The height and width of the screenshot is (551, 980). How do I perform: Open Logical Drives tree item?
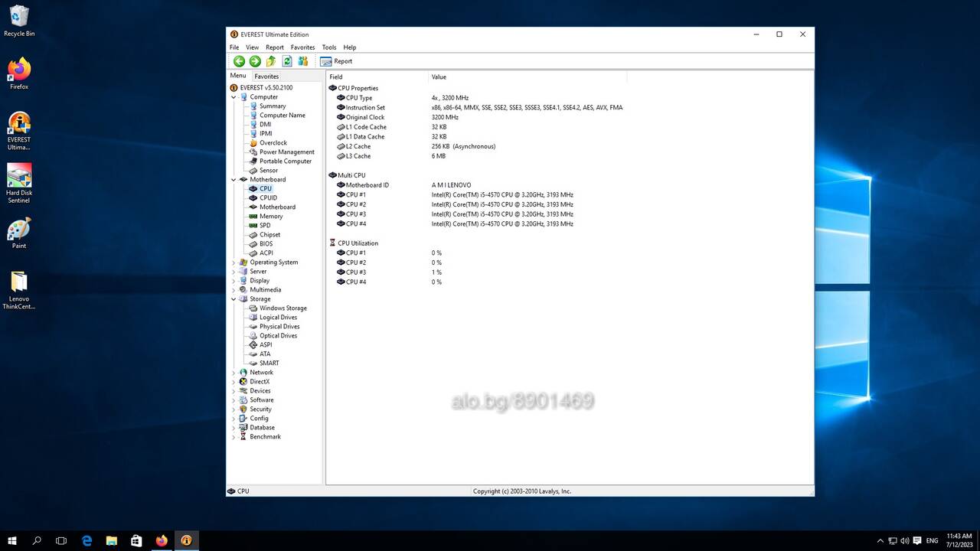[278, 318]
